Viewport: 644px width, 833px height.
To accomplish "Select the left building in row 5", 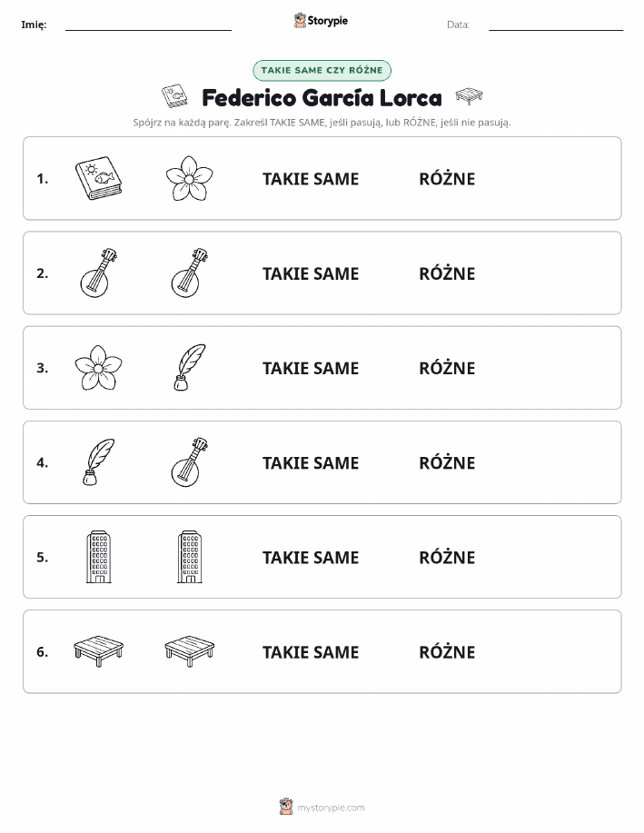I will click(98, 557).
